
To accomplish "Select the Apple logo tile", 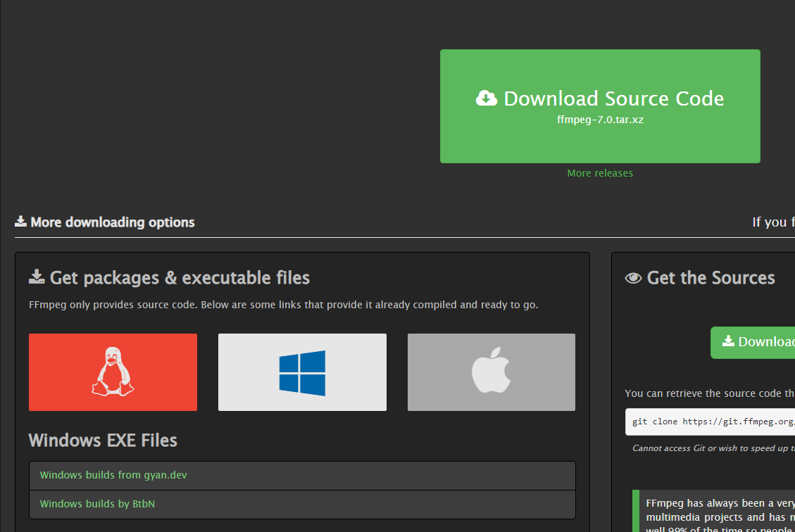I will pyautogui.click(x=492, y=372).
